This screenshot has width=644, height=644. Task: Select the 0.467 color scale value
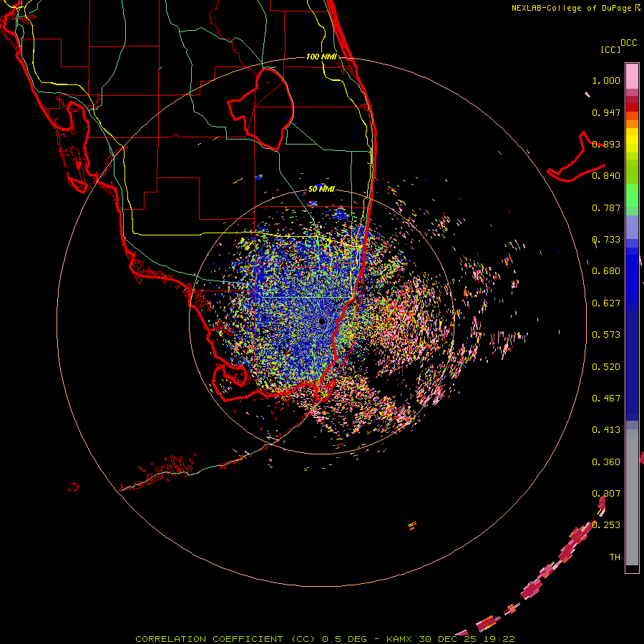tap(606, 399)
